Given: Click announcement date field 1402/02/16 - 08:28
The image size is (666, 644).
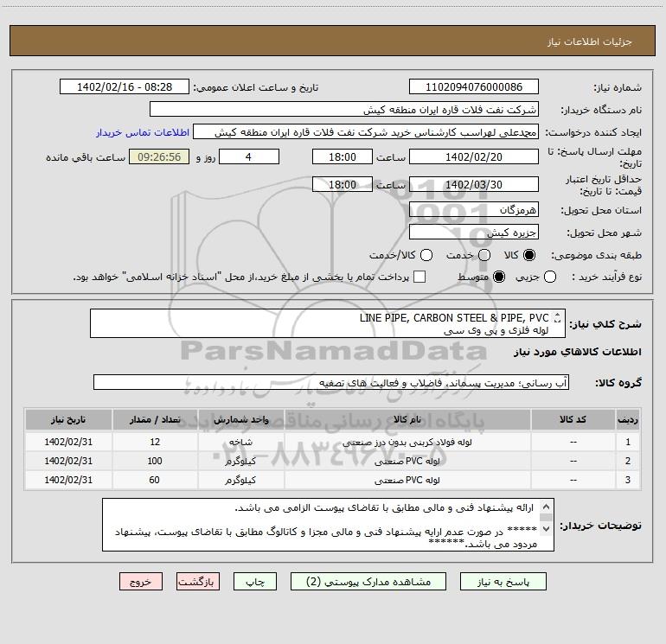Looking at the screenshot, I should (x=125, y=86).
